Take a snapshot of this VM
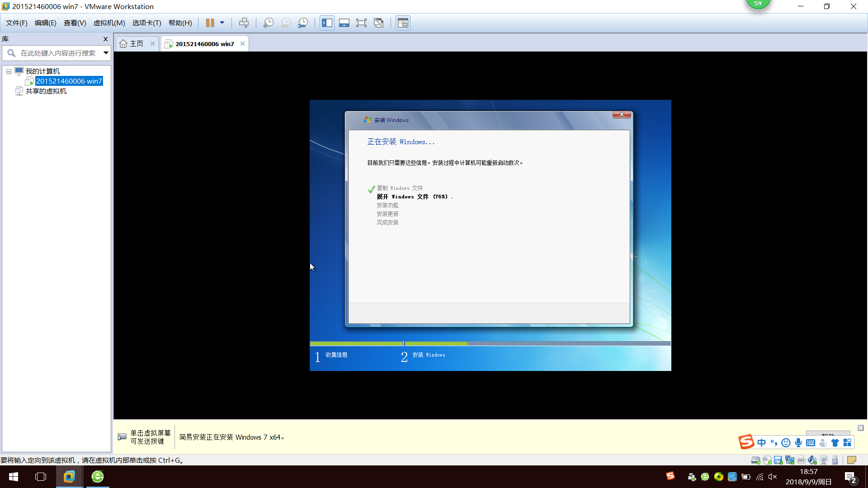This screenshot has height=488, width=868. [x=268, y=23]
